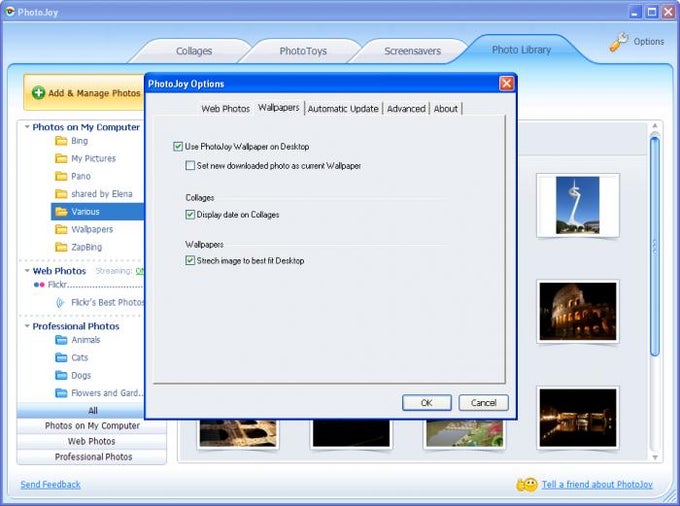
Task: Switch to the Web Photos options tab
Action: pyautogui.click(x=226, y=109)
